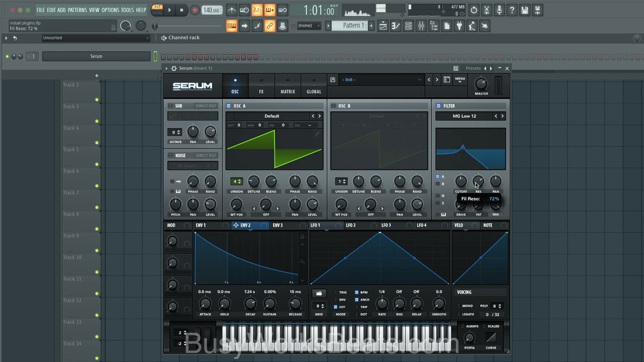
Task: Open the Mixer from the toolbar icons
Action: click(422, 26)
